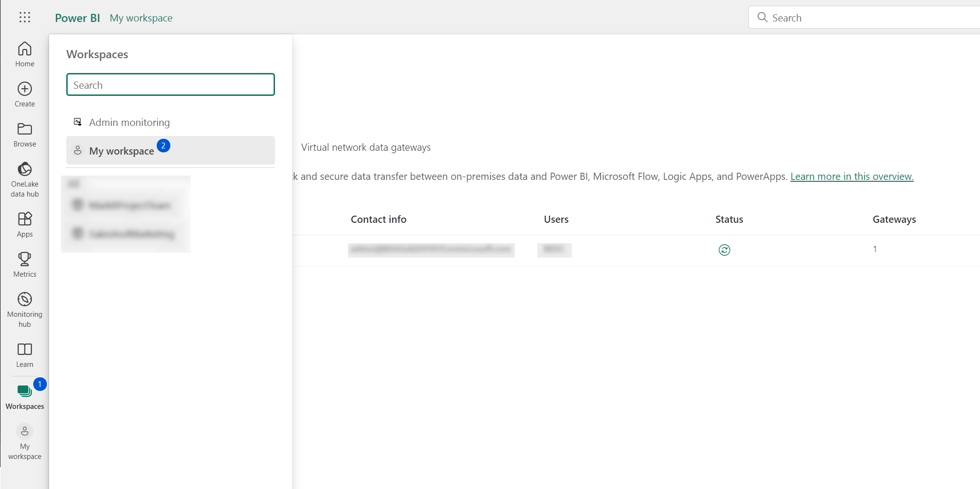Click the Admin monitoring workspace icon

(78, 122)
